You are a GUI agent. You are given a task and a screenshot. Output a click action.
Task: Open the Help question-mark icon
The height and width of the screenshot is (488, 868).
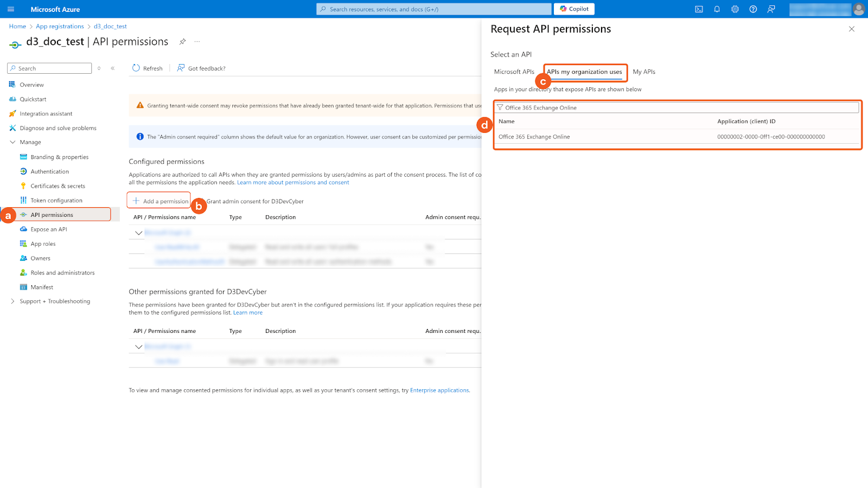coord(753,9)
